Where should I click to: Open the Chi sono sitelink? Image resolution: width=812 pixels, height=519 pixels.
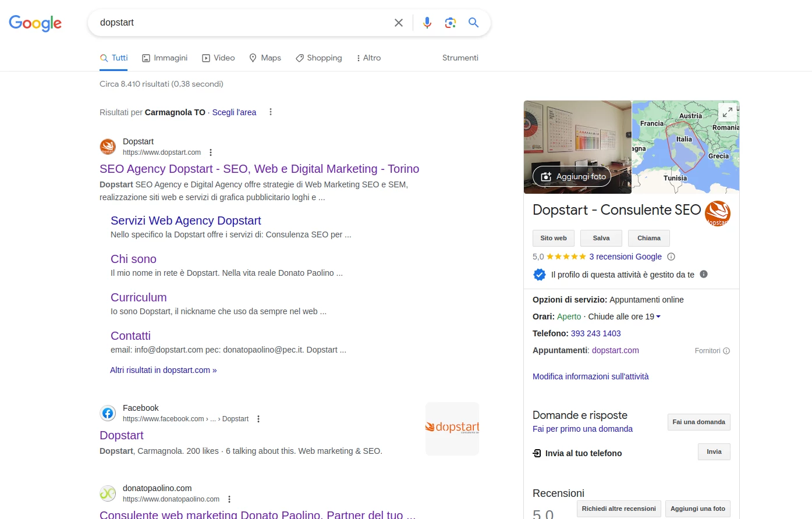[133, 259]
